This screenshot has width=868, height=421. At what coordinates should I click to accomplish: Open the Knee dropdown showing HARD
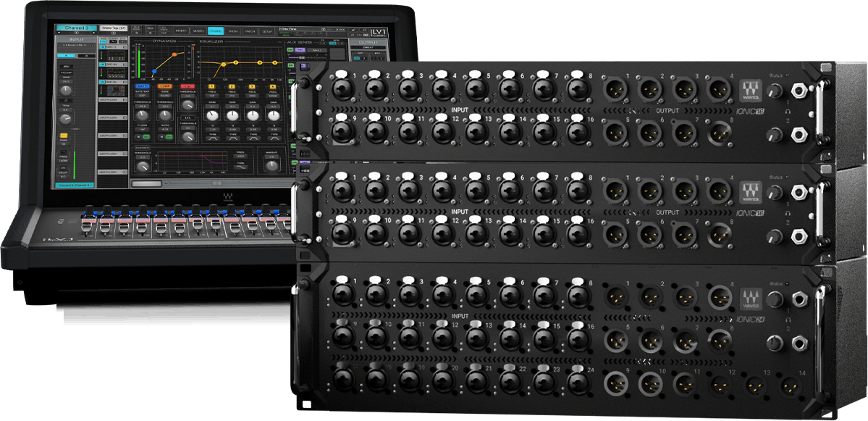tap(164, 96)
